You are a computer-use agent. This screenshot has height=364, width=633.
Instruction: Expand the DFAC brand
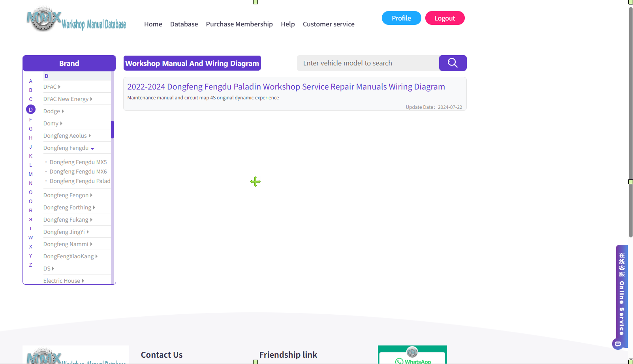52,87
